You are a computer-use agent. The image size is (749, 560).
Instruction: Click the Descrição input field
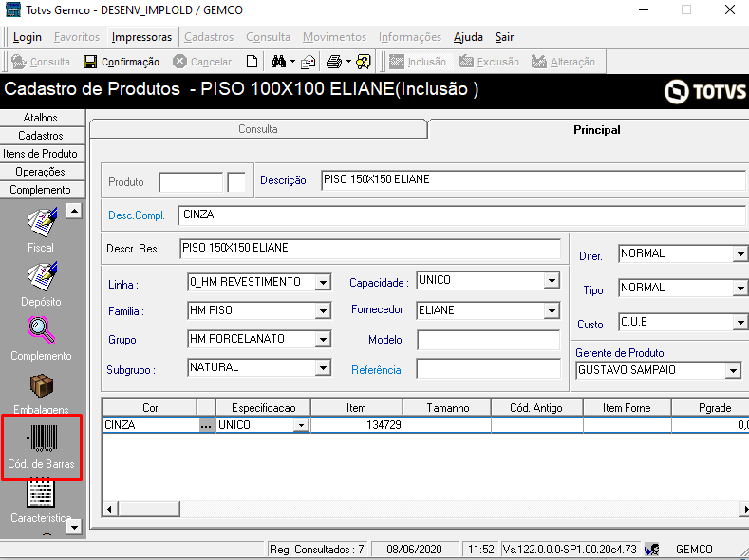534,180
